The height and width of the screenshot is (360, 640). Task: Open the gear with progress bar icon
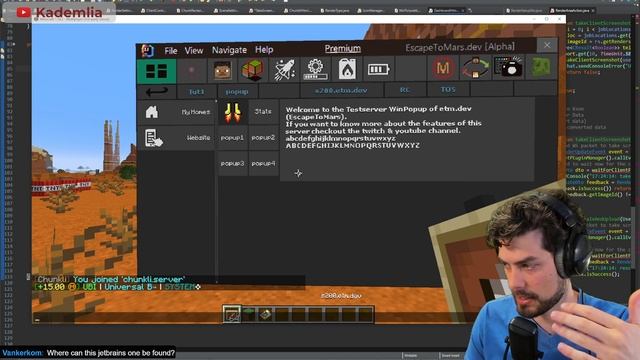315,69
